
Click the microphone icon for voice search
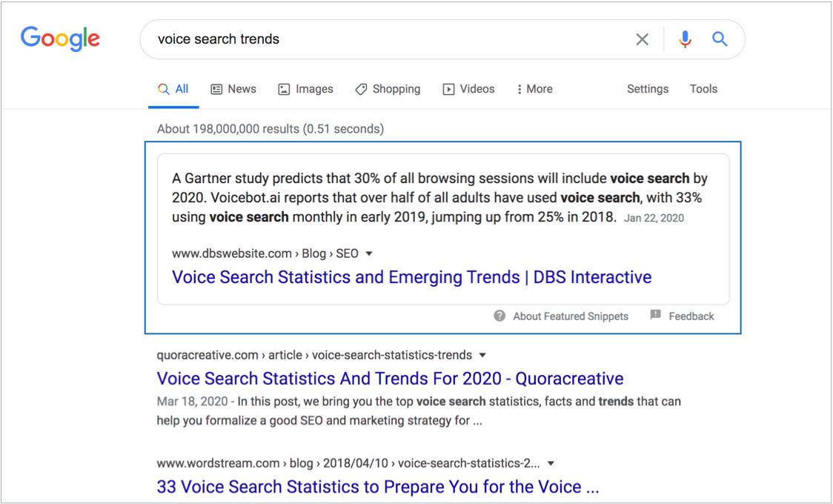(x=685, y=39)
